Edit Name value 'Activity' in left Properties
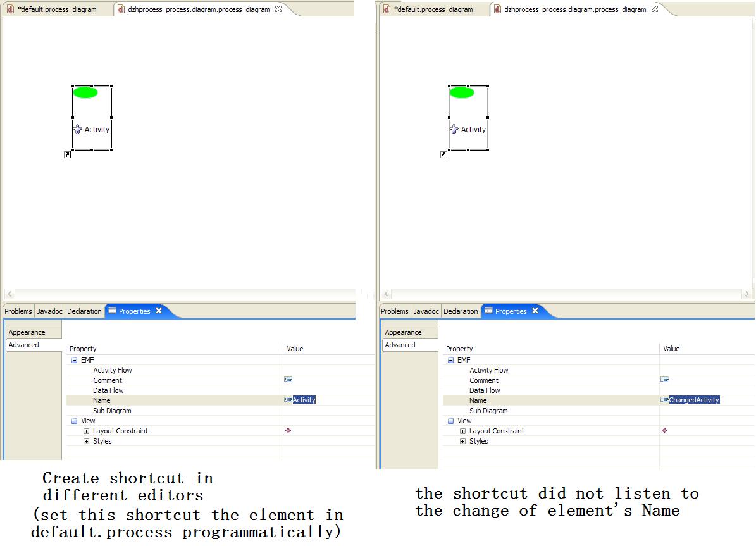This screenshot has height=546, width=756. point(304,400)
